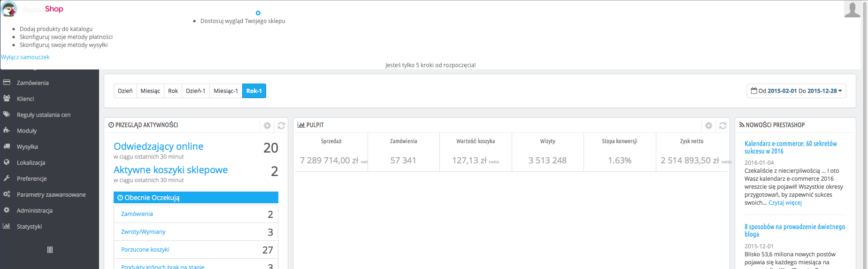Click Skonfiguruj swoje metody wysyłki step
Viewport: 868px width, 269px height.
click(63, 45)
